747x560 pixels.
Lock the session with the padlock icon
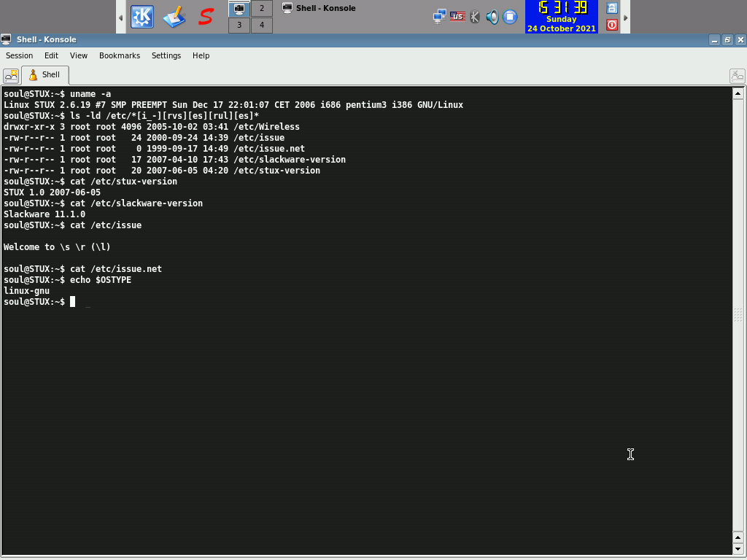(x=612, y=8)
